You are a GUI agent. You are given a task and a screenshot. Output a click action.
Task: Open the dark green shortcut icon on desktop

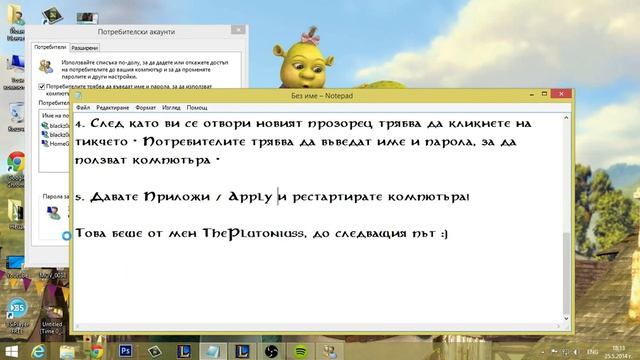(52, 16)
